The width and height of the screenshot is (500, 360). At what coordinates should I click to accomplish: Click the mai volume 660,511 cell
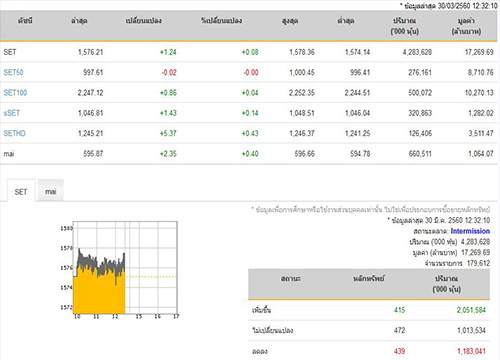[420, 154]
